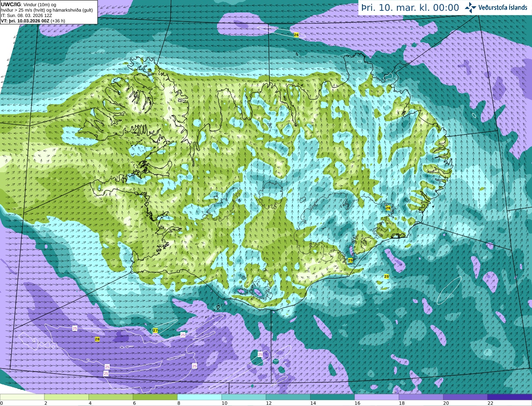This screenshot has height=406, width=532.
Task: Select the 6–8 m/s olive green legend swatch
Action: 155,397
